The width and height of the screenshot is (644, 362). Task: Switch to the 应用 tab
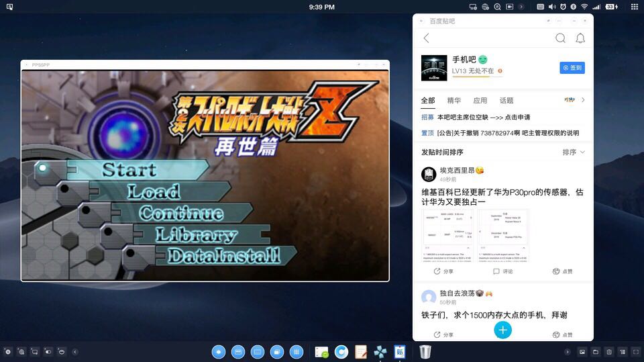[x=480, y=100]
